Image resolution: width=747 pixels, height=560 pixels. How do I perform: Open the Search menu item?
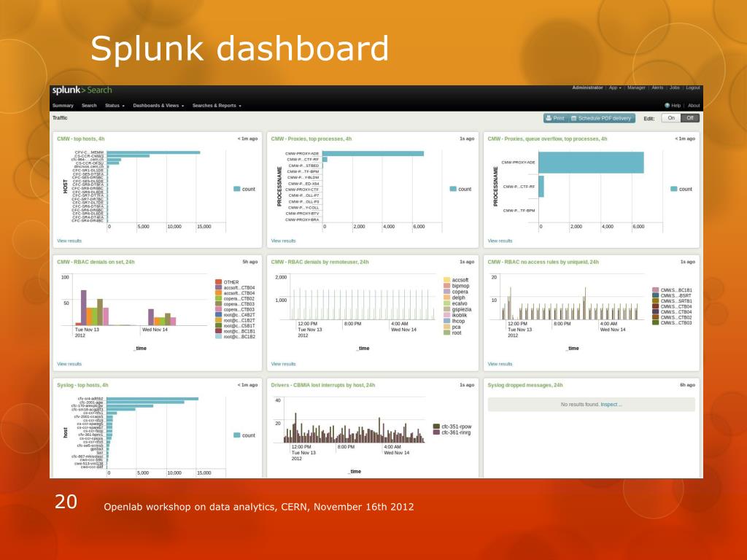tap(89, 105)
